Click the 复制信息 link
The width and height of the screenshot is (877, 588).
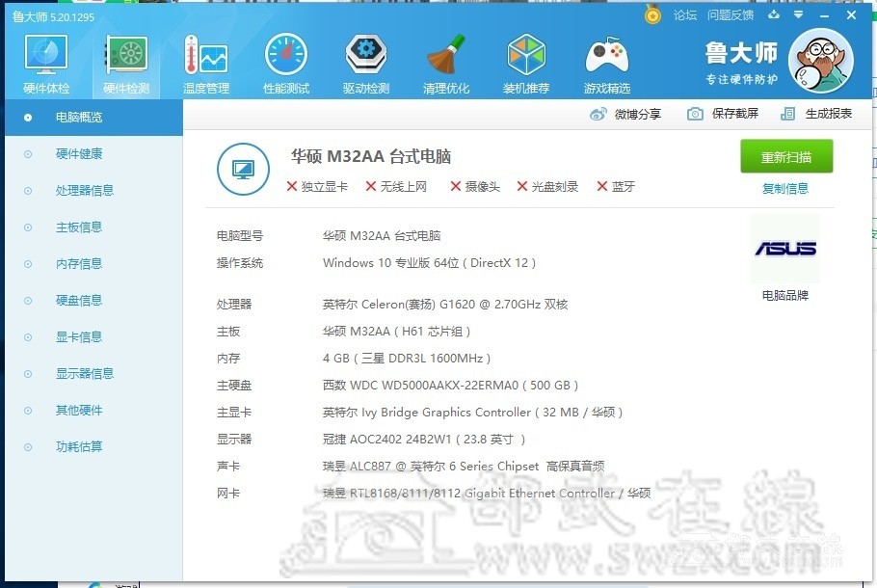(784, 189)
